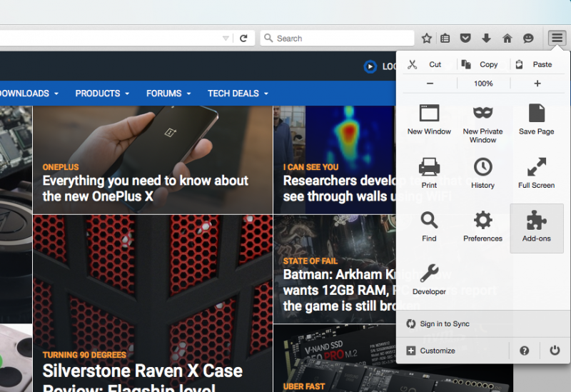Toggle Full Screen mode
571x392 pixels.
[536, 168]
